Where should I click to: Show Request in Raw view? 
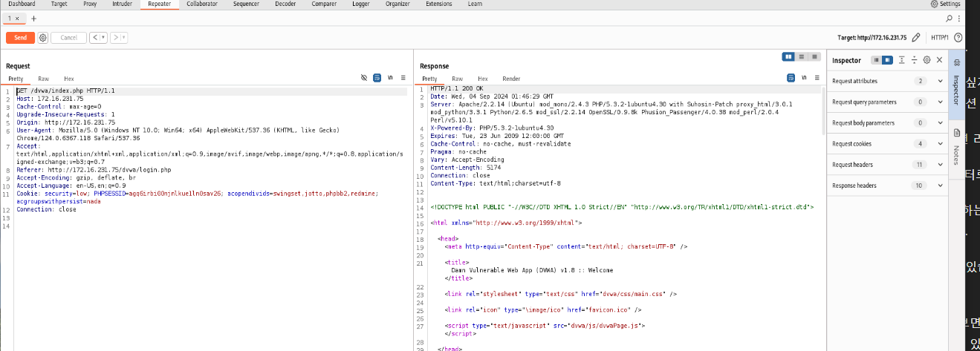click(44, 79)
